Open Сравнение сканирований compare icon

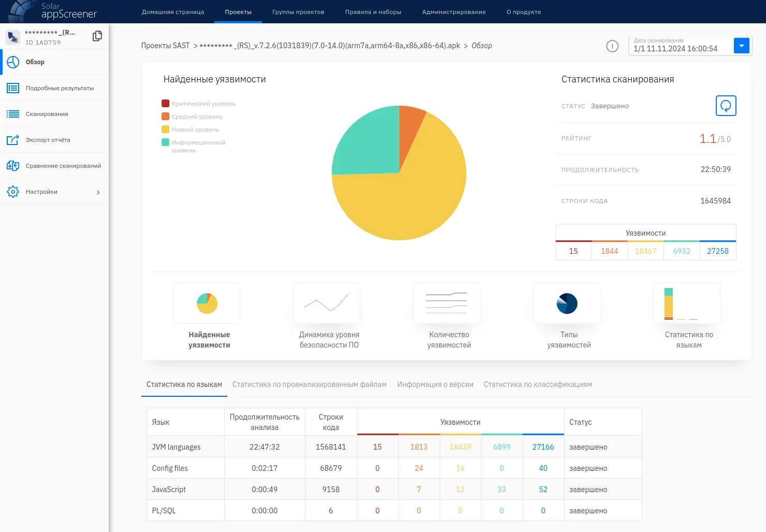13,166
